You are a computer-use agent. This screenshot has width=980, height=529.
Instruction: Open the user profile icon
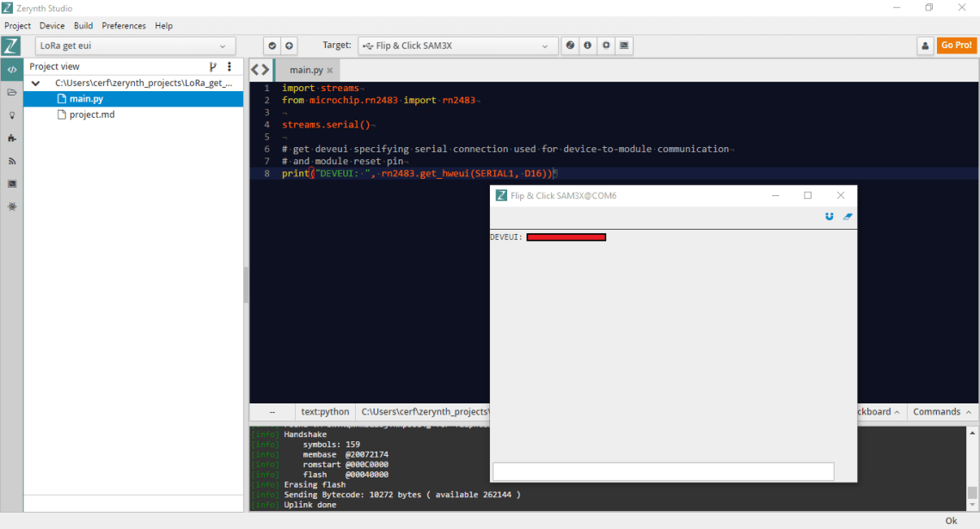[x=925, y=46]
